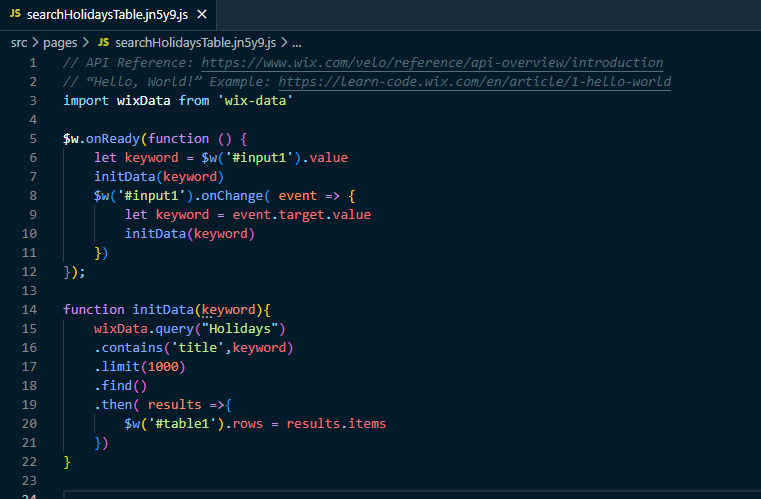Click line number 22 in the gutter

pos(29,462)
